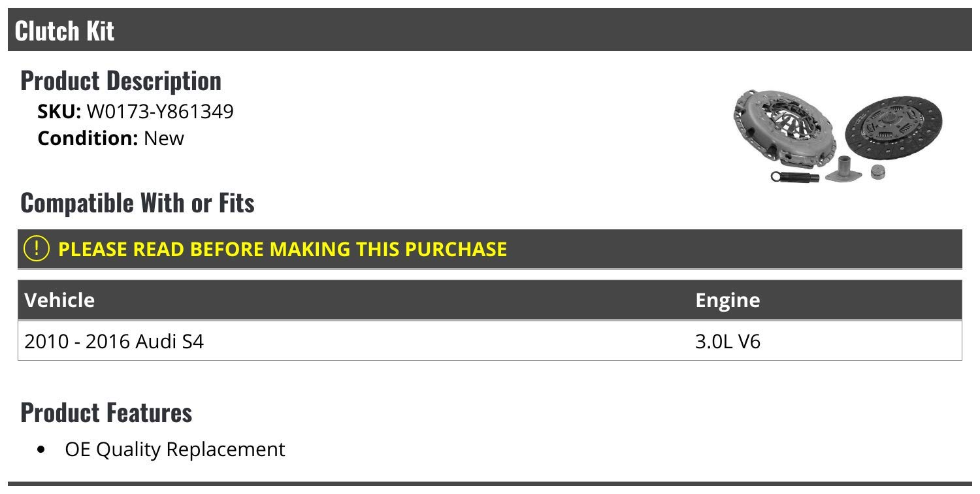Click the yellow exclamation warning icon

37,248
